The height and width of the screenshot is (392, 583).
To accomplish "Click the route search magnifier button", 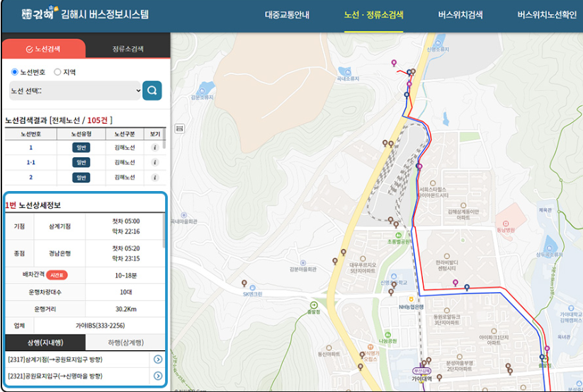I will click(x=152, y=91).
